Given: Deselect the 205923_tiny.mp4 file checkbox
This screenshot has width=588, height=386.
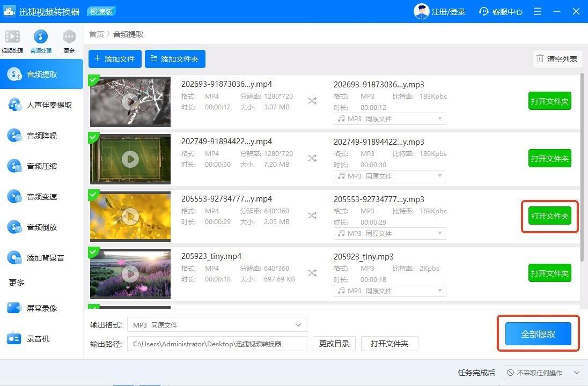Looking at the screenshot, I should point(93,252).
